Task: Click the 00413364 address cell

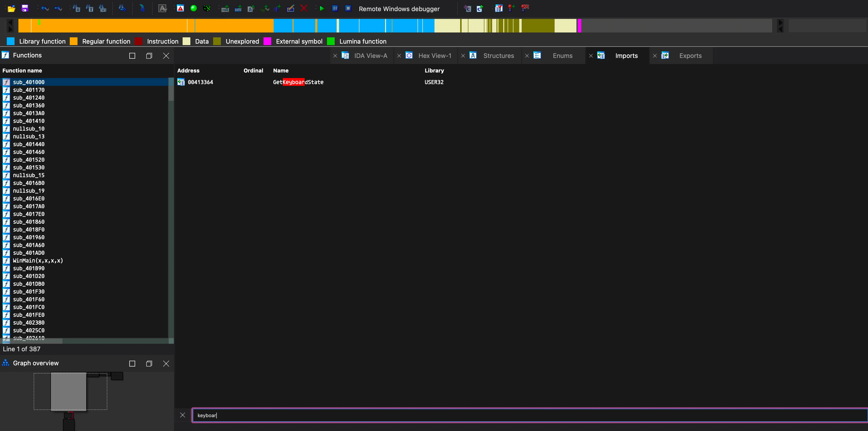Action: click(x=200, y=82)
